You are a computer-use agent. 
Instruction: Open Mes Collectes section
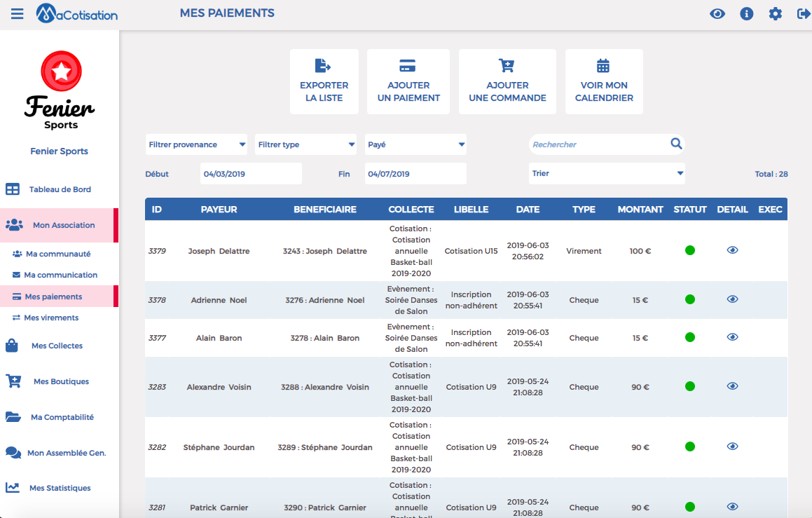(57, 346)
